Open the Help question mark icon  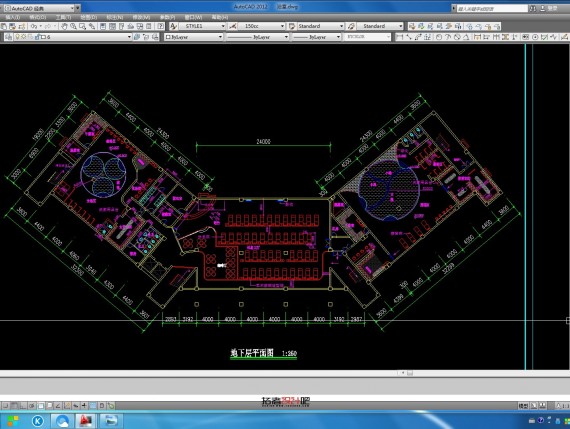tap(160, 26)
